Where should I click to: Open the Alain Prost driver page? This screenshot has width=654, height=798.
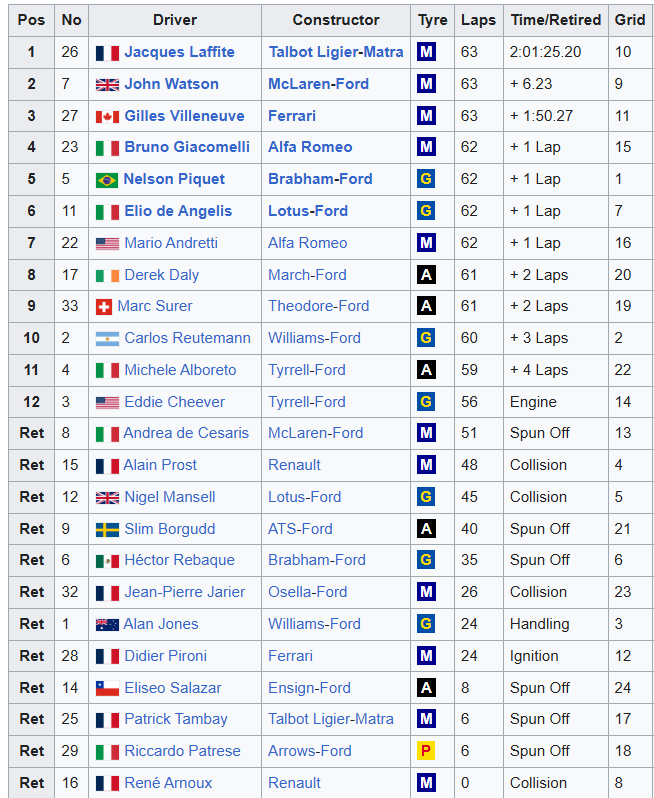tap(160, 465)
